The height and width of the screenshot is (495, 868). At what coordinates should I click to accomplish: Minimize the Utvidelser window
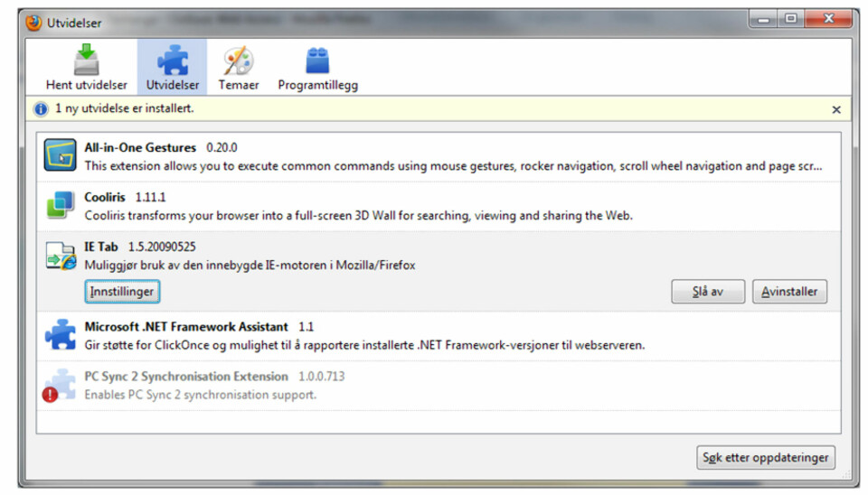pos(764,19)
